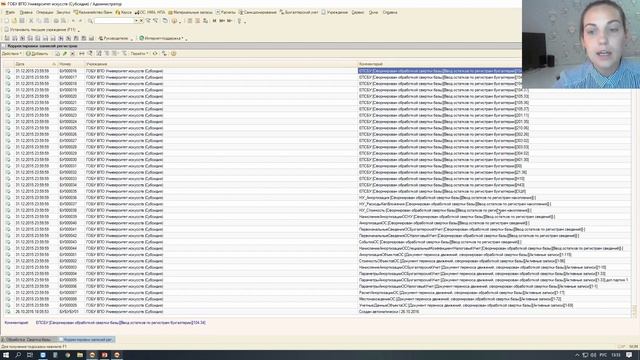Screen dimensions: 640x360
Task: Click the taskbar search magnifier
Action: tap(18, 355)
